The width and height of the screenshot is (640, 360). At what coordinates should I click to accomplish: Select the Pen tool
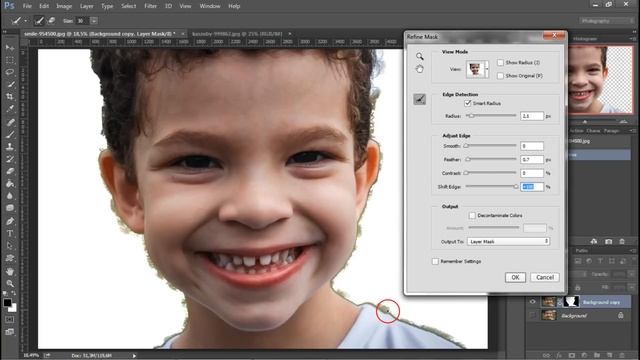(x=10, y=221)
